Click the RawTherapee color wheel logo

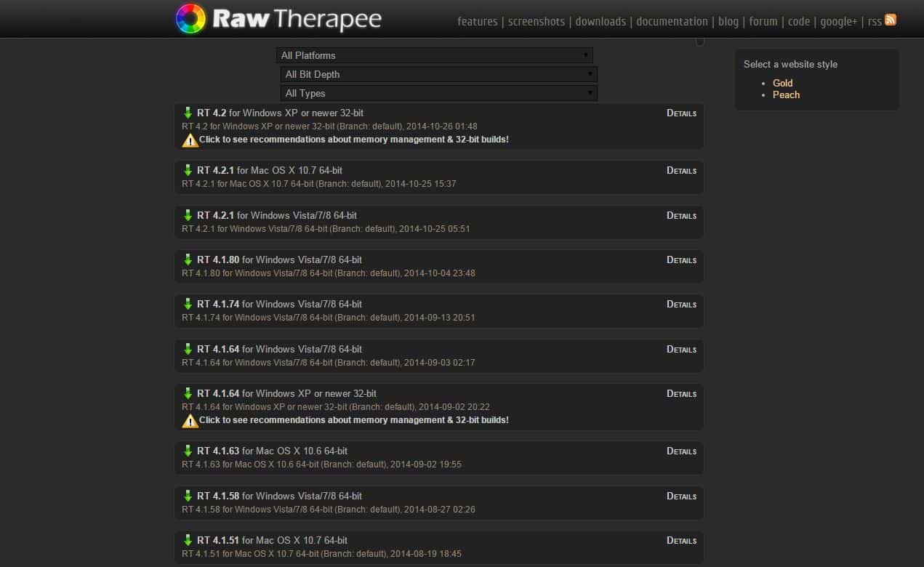click(x=191, y=19)
